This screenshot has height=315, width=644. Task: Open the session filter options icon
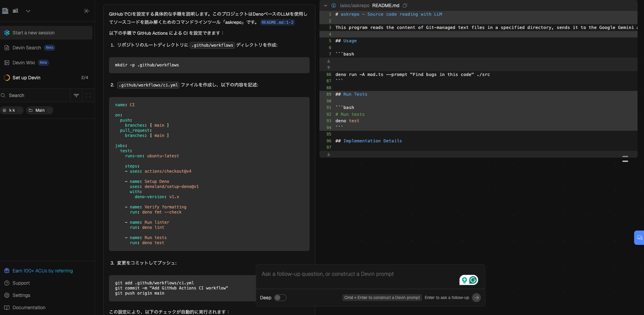[76, 95]
